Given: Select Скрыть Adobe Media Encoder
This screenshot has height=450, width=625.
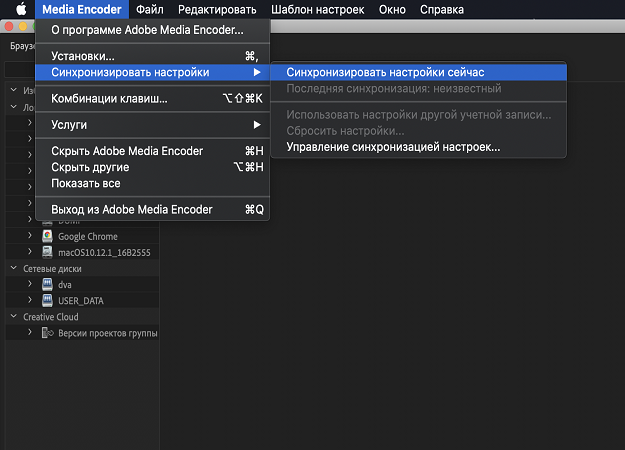Looking at the screenshot, I should [x=126, y=151].
